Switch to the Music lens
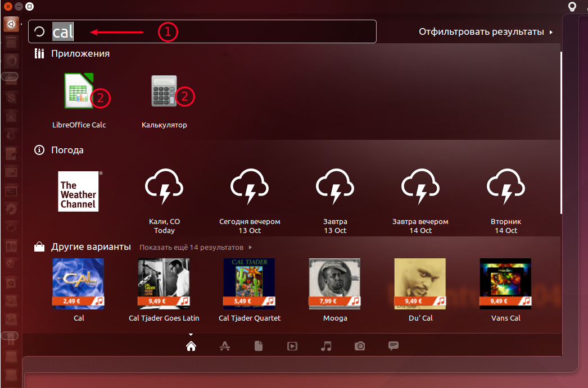588x388 pixels. pos(326,346)
